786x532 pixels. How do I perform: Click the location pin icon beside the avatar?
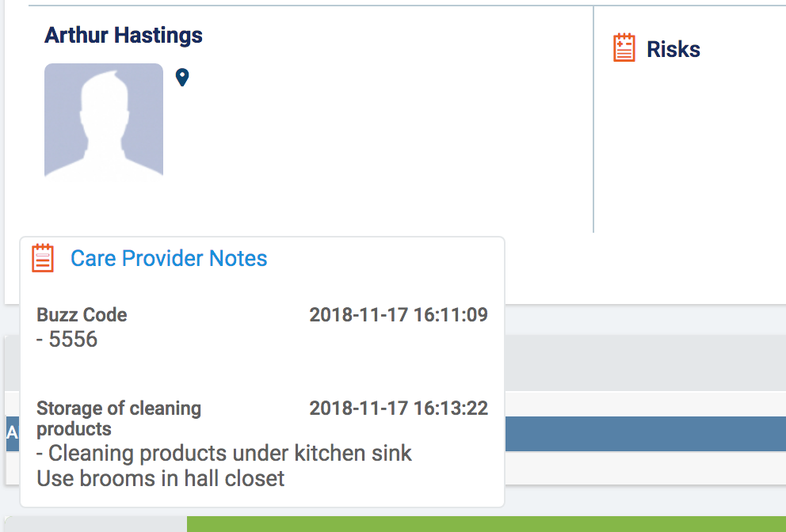click(182, 78)
